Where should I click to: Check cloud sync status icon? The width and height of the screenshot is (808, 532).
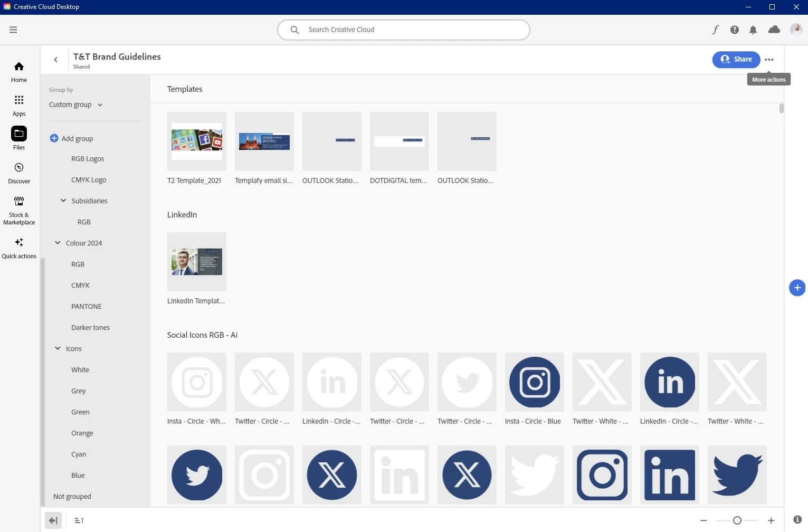pyautogui.click(x=774, y=30)
